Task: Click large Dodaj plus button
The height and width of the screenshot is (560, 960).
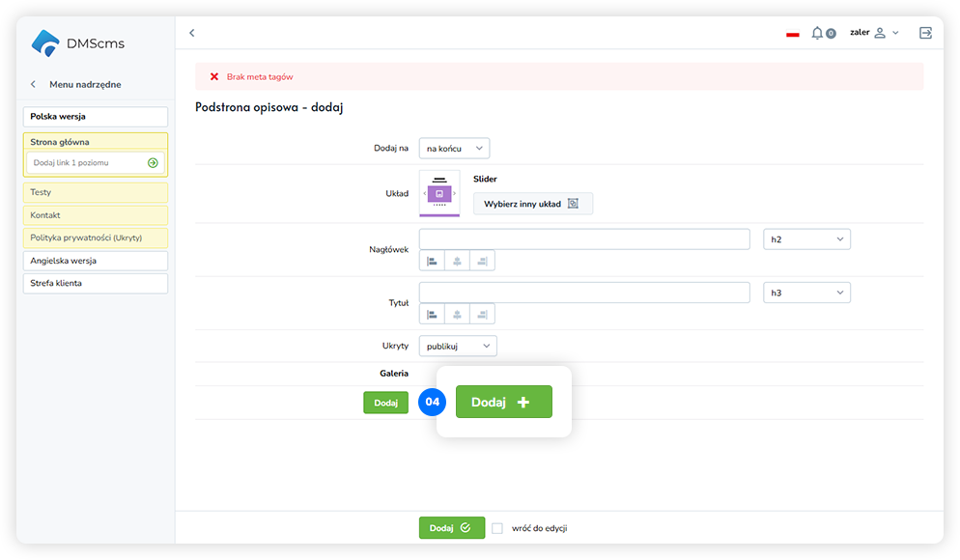Action: tap(504, 402)
